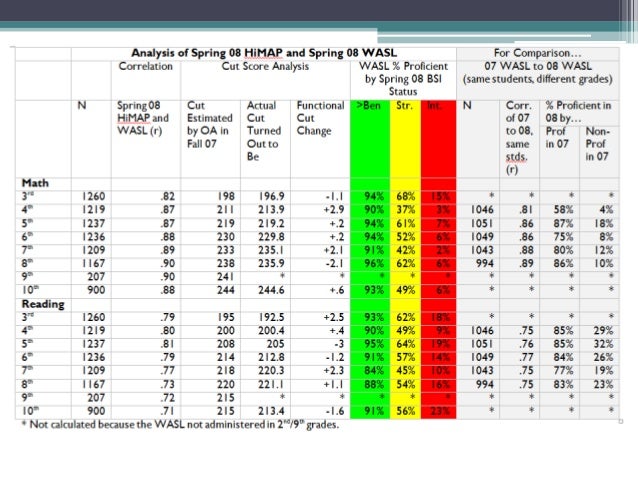
Task: Click the 'Non-Prof in 07' column header
Action: pyautogui.click(x=598, y=144)
